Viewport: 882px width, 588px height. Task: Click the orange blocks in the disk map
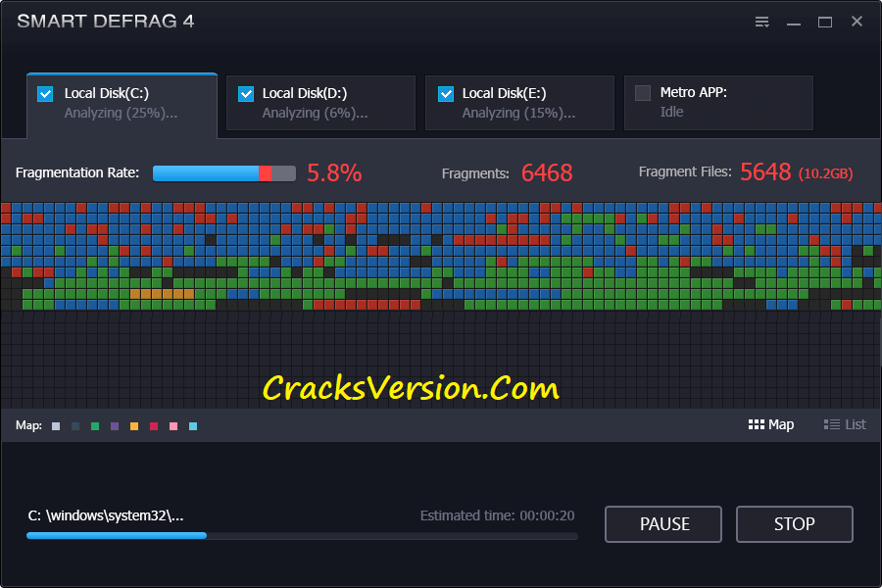click(x=162, y=294)
